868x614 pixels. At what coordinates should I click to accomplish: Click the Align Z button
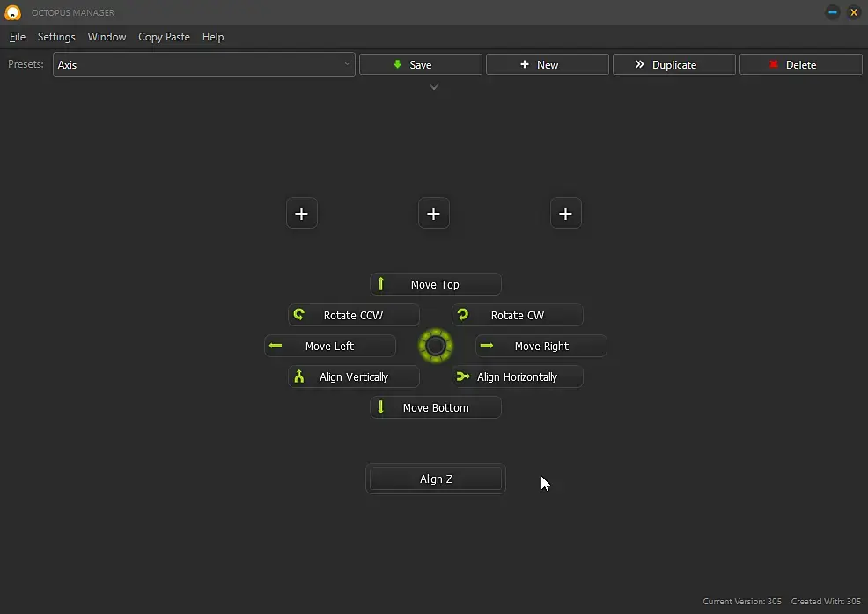(436, 479)
